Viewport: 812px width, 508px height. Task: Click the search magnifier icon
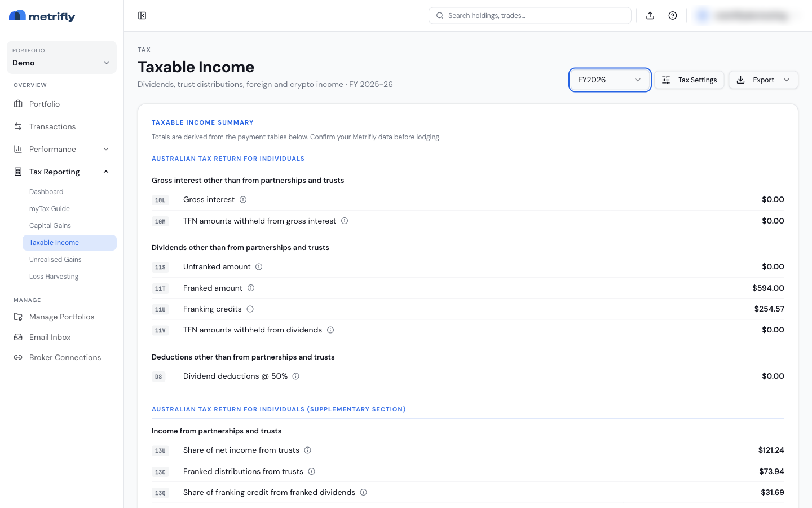click(440, 16)
